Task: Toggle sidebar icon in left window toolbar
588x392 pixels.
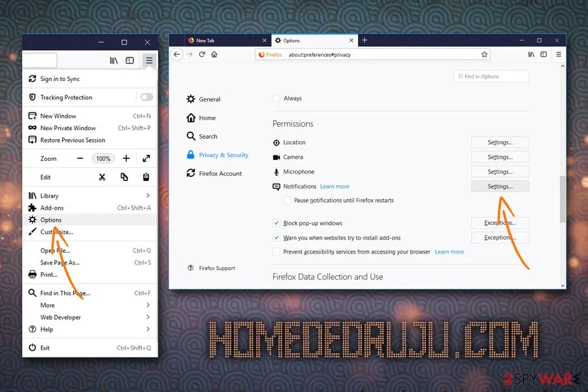Action: click(x=130, y=60)
